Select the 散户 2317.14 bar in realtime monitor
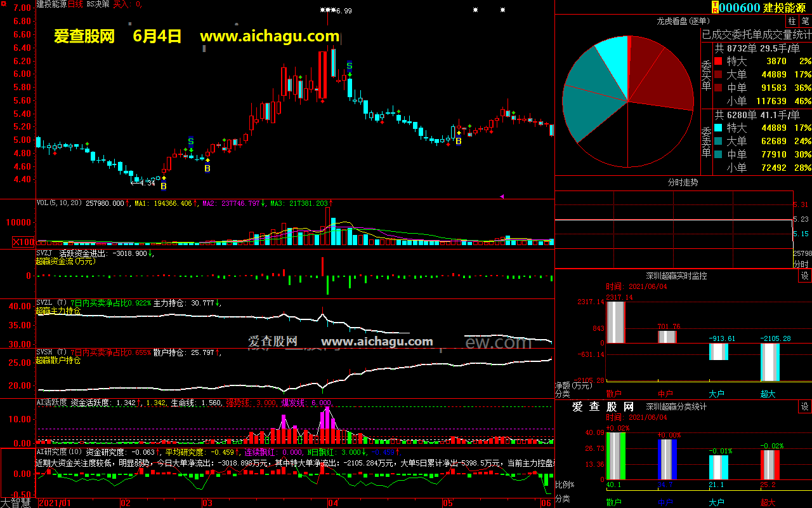Screen dimensions: 812x508 (x=615, y=323)
